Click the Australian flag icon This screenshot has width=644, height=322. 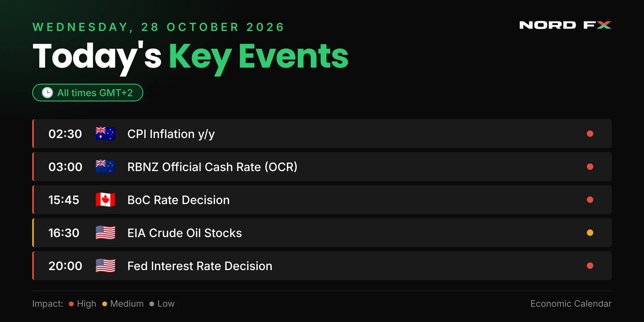pyautogui.click(x=105, y=134)
